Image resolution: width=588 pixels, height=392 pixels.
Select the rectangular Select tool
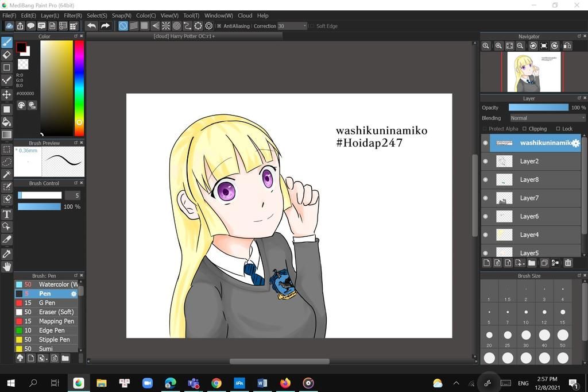pyautogui.click(x=7, y=149)
